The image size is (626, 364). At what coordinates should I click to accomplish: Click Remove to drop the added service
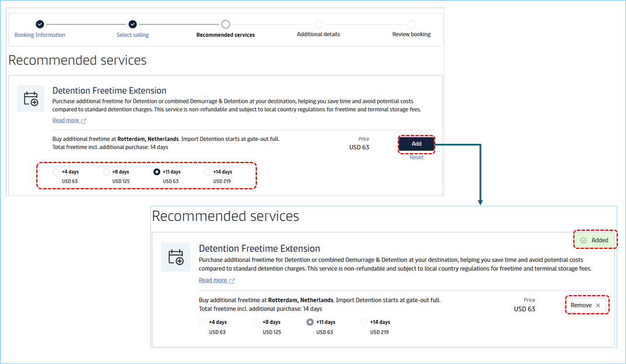tap(586, 305)
